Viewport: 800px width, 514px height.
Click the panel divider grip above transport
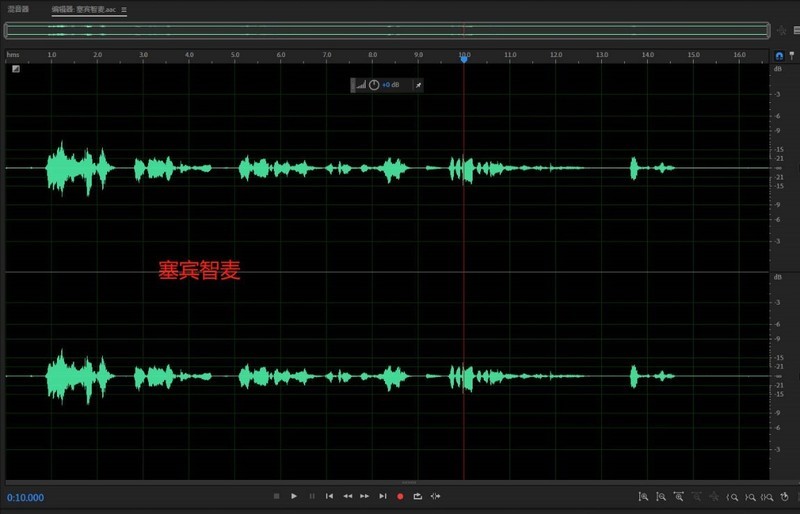(409, 482)
